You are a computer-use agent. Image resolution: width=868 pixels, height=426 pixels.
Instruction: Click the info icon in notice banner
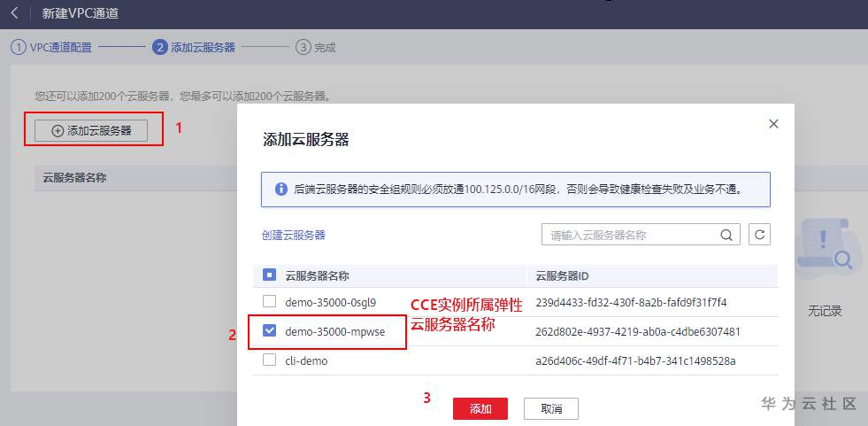(280, 190)
